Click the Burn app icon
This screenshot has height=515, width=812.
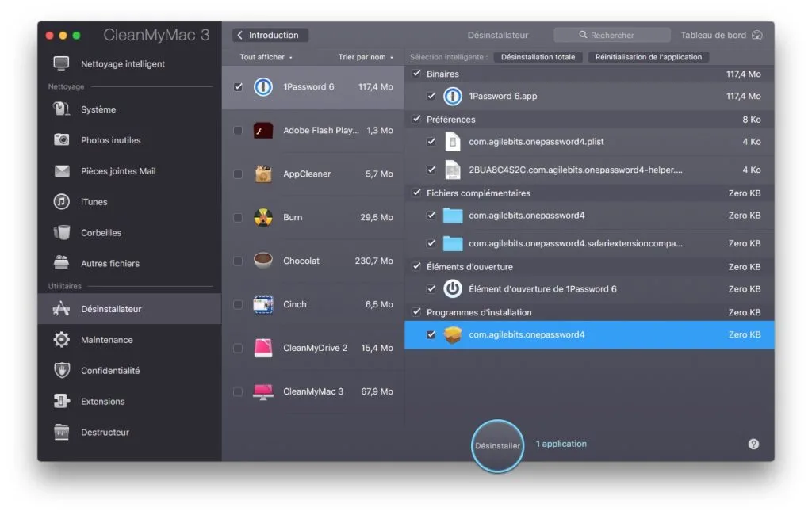point(263,217)
